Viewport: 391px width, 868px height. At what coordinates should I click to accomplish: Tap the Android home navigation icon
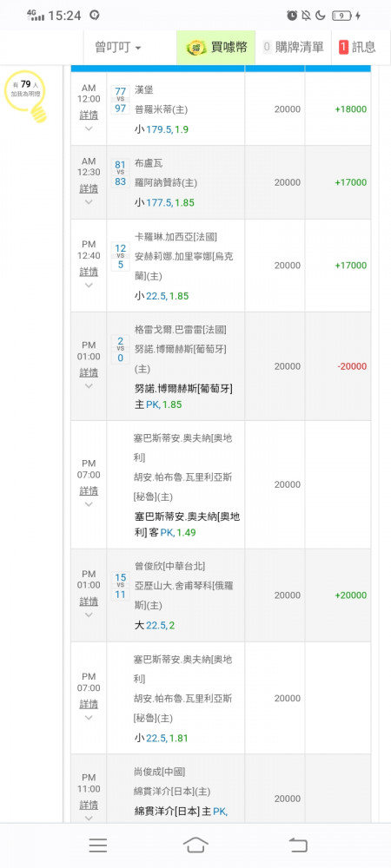coord(195,845)
